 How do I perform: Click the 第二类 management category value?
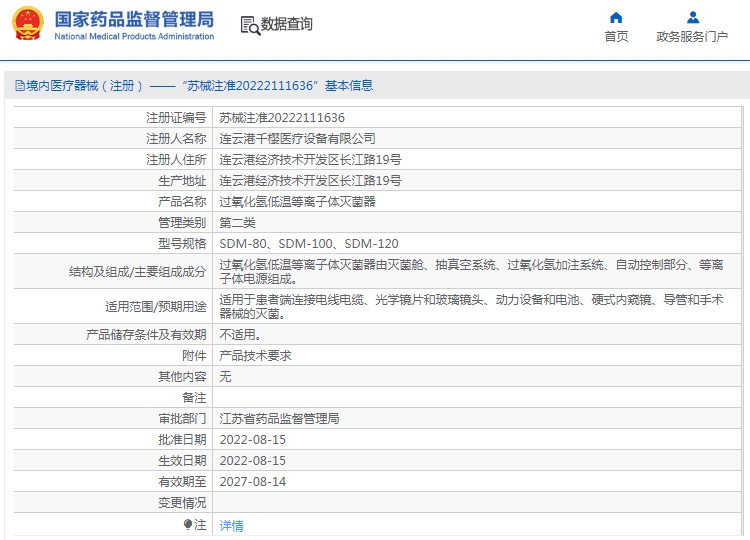pyautogui.click(x=237, y=223)
